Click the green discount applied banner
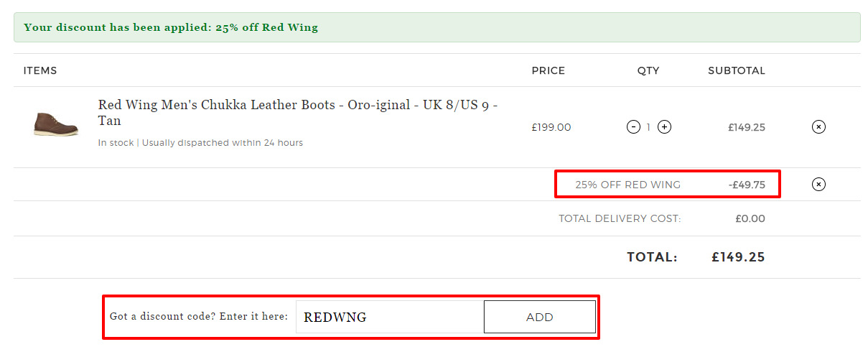 point(437,27)
